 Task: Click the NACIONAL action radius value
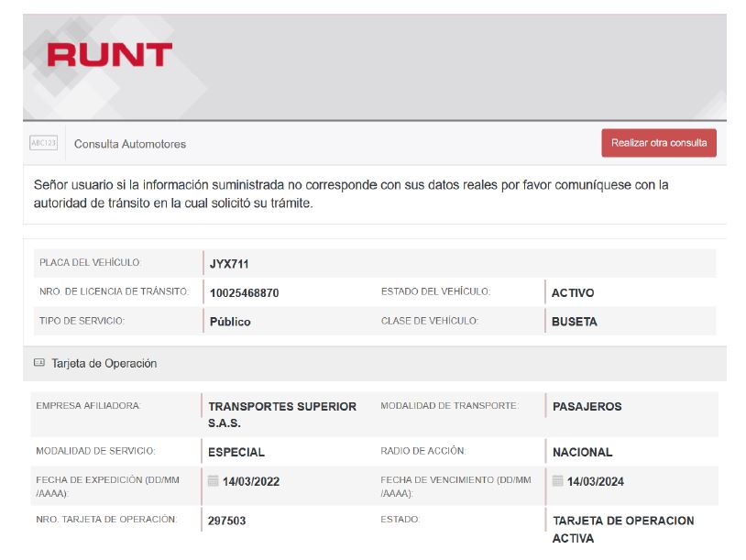pyautogui.click(x=583, y=452)
